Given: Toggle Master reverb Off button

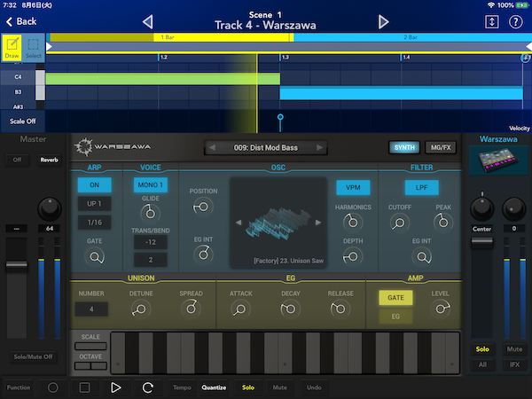Looking at the screenshot, I should (17, 160).
